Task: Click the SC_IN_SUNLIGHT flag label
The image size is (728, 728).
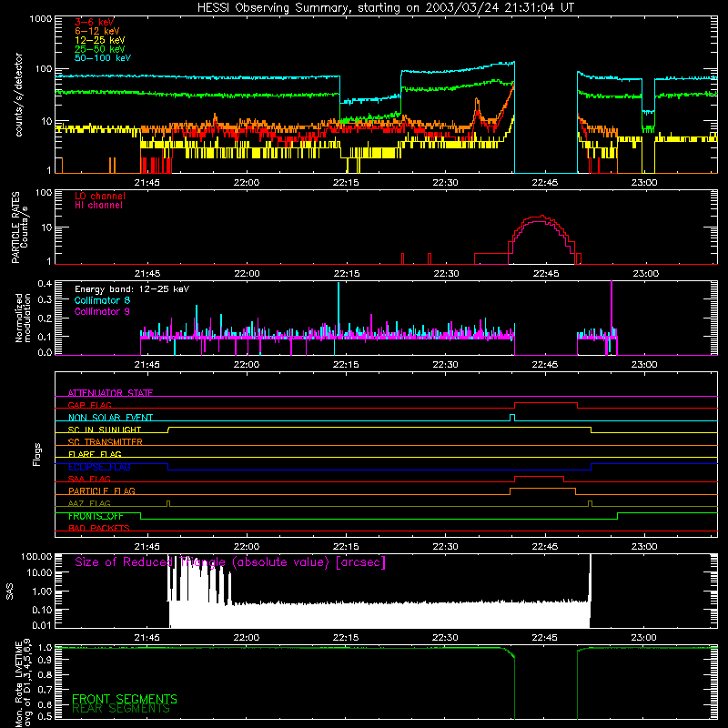Action: pos(105,430)
